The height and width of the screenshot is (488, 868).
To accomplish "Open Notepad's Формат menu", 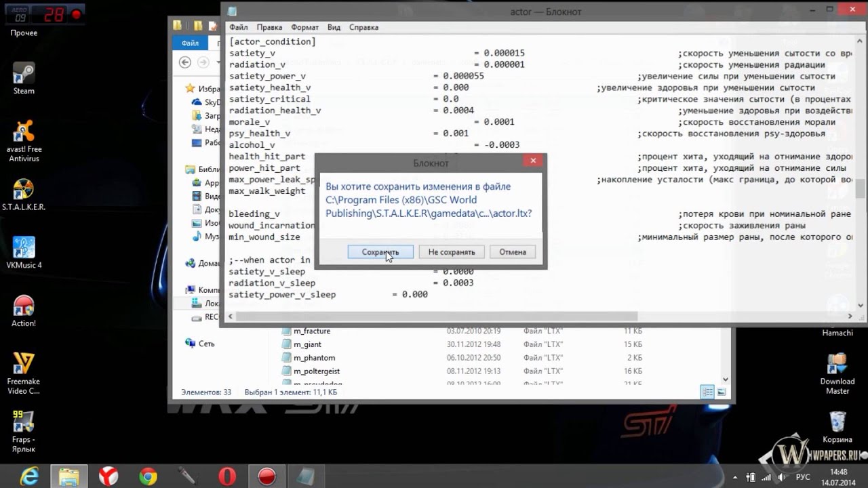I will 304,27.
